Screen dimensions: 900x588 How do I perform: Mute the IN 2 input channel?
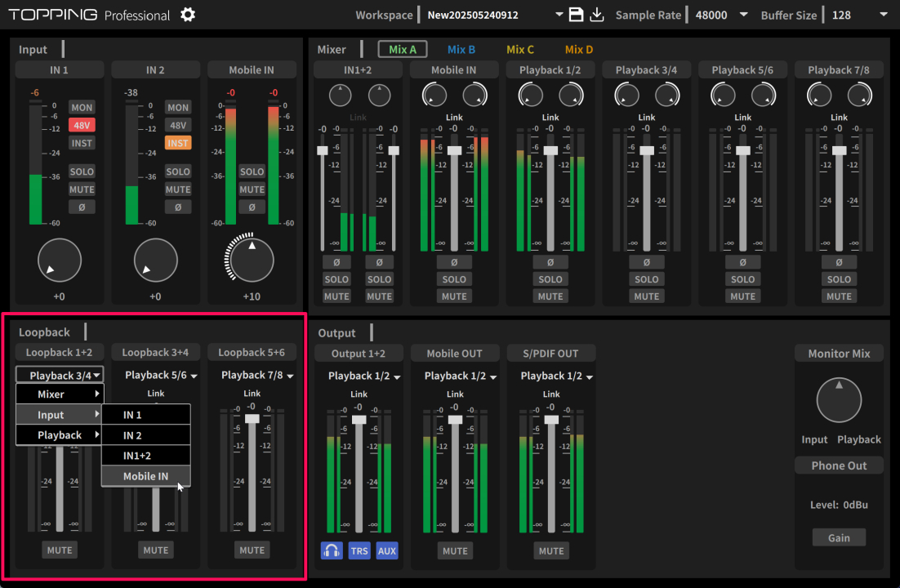tap(178, 189)
